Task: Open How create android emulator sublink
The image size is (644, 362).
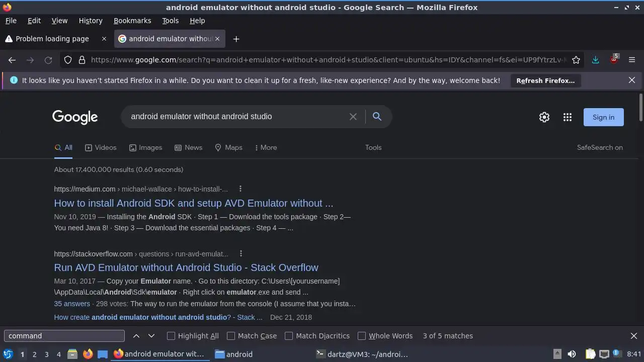Action: coord(158,317)
